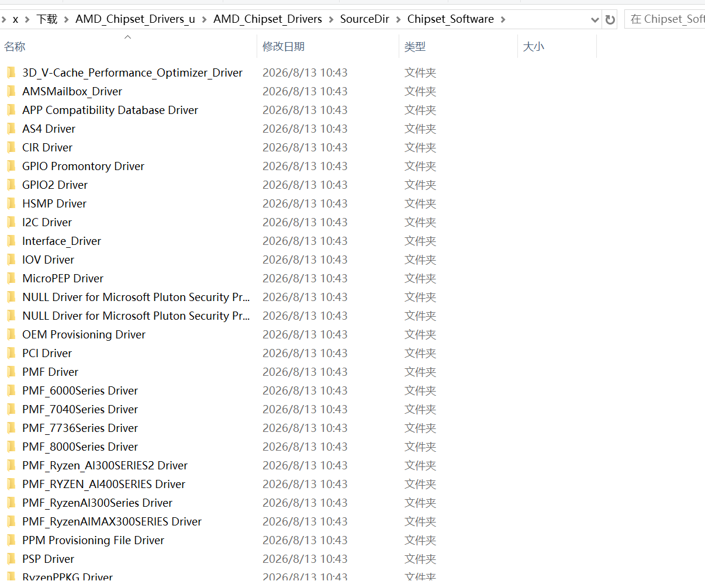Select the 3D_V-Cache_Performance_Optimizer_Driver folder icon
705x588 pixels.
point(11,72)
